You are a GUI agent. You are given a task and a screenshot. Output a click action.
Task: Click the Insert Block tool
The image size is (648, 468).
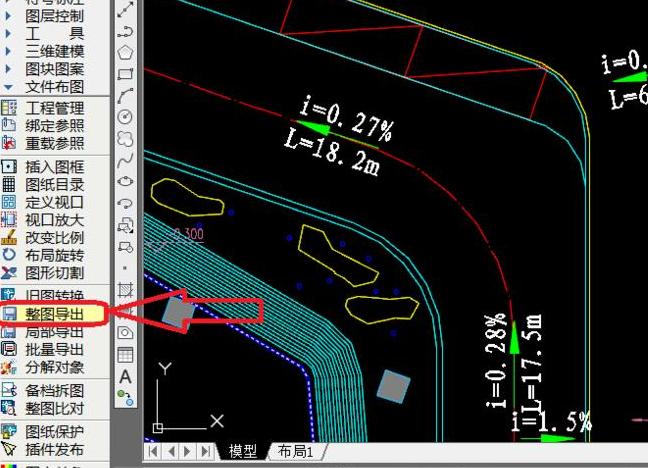(126, 225)
